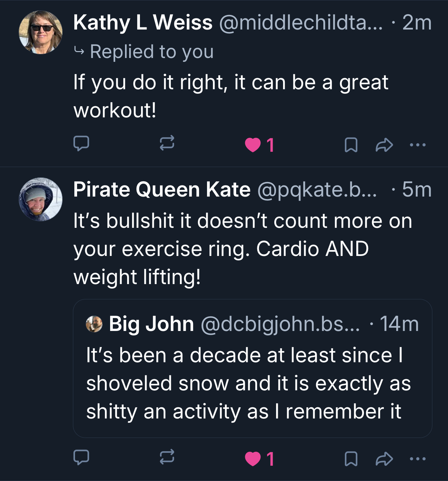Open the Kathy L Weiss display name

tap(143, 23)
